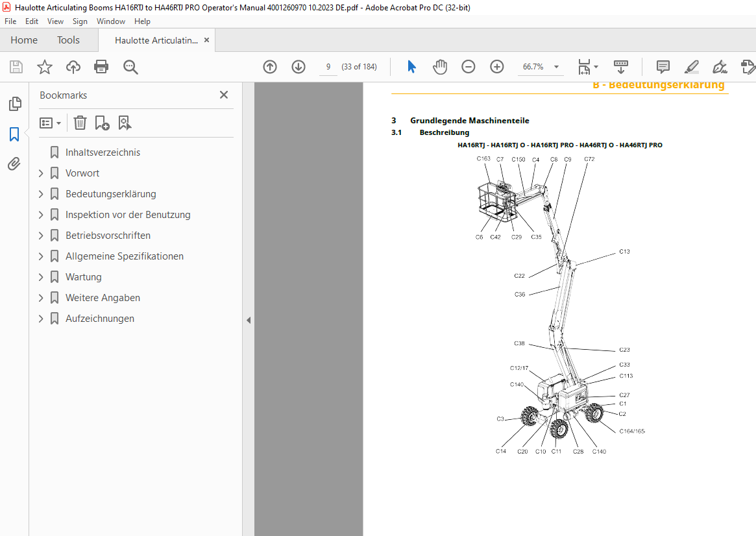Open the Help menu
756x536 pixels.
tap(142, 21)
